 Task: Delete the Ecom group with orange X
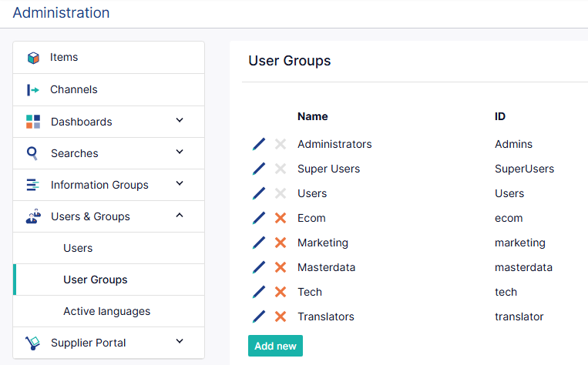coord(281,218)
